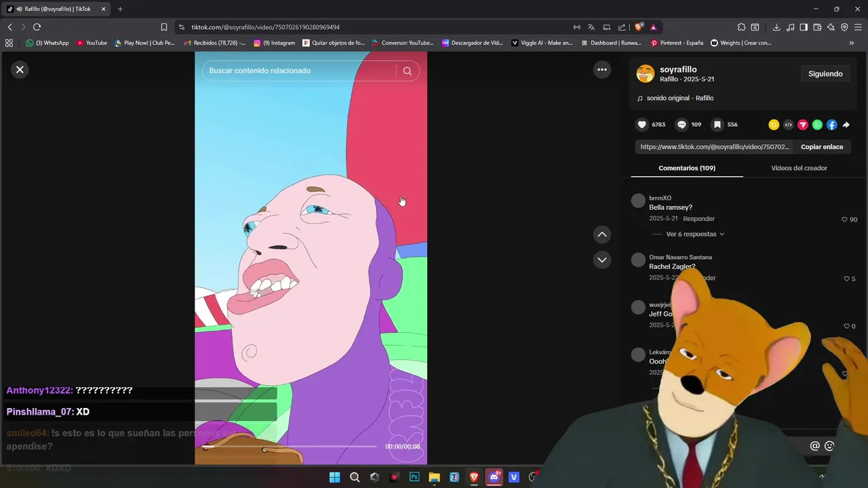Open Brave Rewards triangle icon

[x=653, y=27]
